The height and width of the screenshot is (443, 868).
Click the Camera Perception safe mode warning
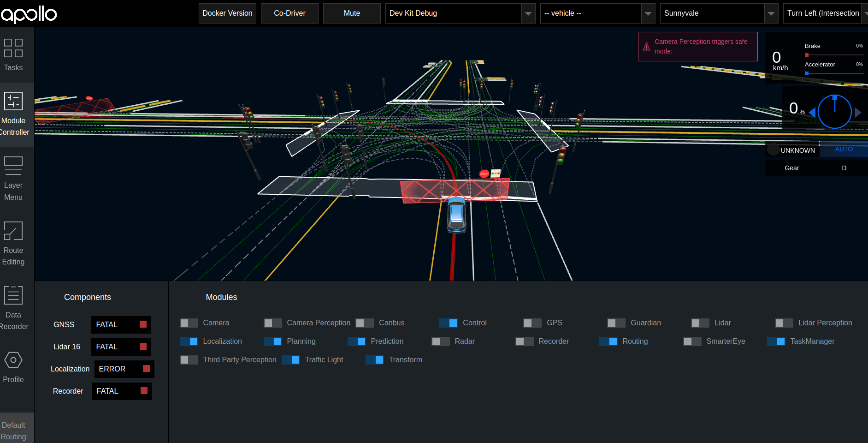coord(697,46)
